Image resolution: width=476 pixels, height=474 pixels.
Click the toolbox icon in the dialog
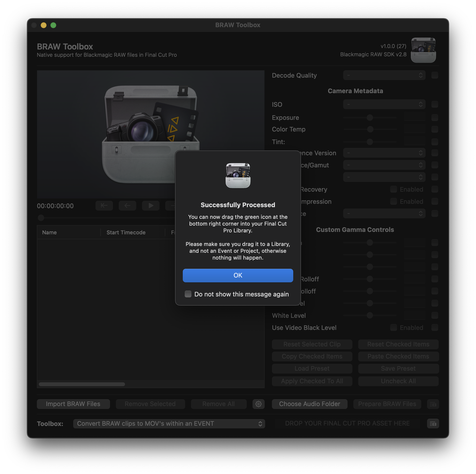(x=238, y=176)
